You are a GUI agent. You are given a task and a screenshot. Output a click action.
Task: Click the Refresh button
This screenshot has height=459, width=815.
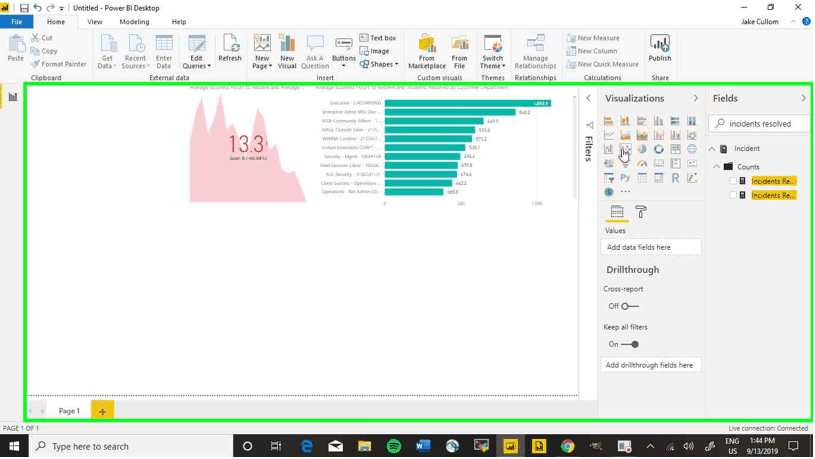click(230, 48)
